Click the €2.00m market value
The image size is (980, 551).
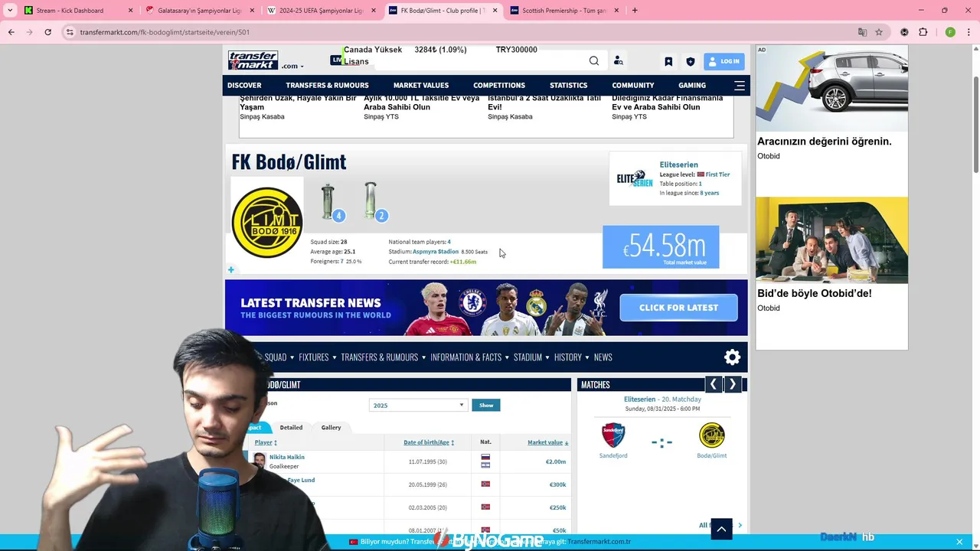tap(556, 461)
